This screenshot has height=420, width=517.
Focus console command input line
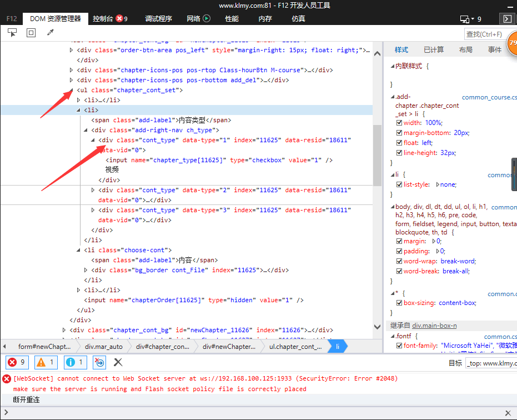coord(254,412)
